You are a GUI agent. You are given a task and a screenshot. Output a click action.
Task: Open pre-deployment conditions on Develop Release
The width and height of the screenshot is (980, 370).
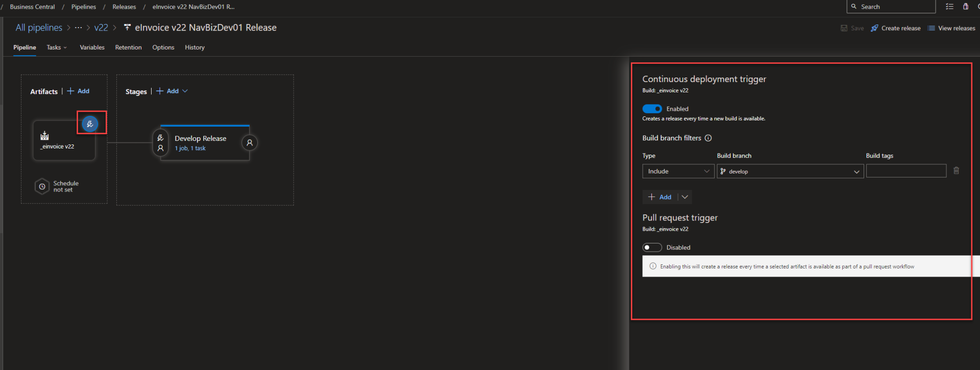(161, 142)
